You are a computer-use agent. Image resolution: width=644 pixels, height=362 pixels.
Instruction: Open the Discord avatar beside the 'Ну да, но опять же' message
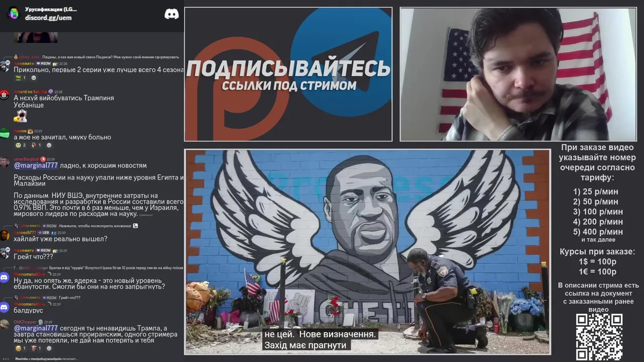tap(5, 277)
